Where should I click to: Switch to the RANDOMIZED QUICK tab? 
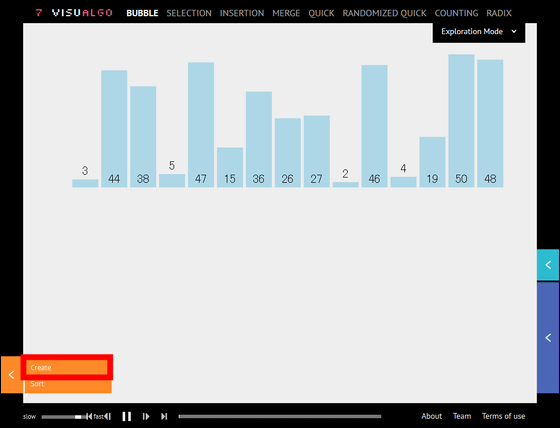(x=384, y=13)
